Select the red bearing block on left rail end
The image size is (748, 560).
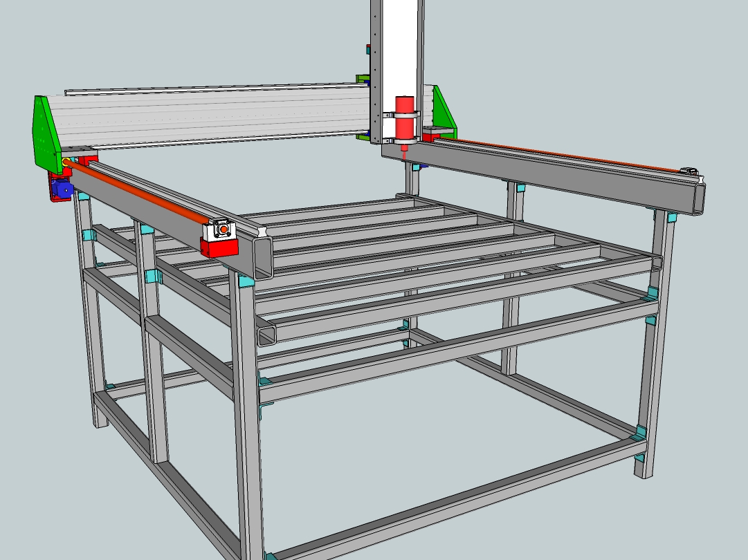click(218, 247)
